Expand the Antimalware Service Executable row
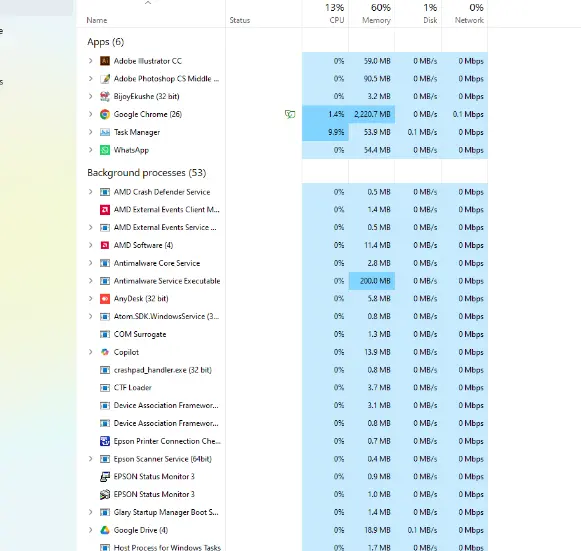 pyautogui.click(x=90, y=281)
